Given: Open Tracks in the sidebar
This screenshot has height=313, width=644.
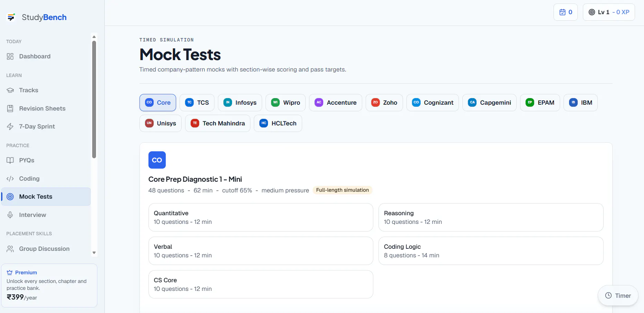Looking at the screenshot, I should coord(46,90).
